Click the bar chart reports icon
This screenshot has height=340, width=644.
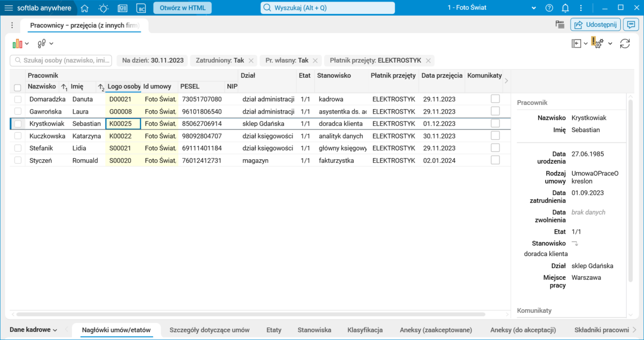tap(17, 44)
